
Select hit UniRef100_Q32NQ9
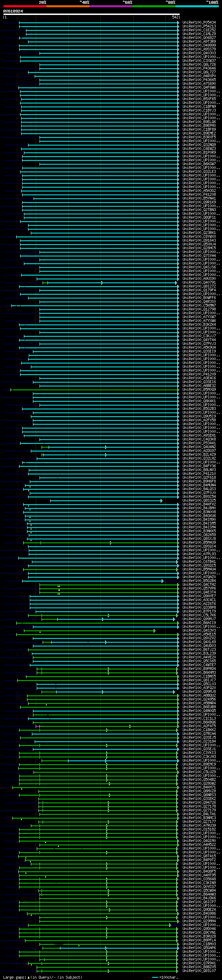pyautogui.click(x=199, y=145)
